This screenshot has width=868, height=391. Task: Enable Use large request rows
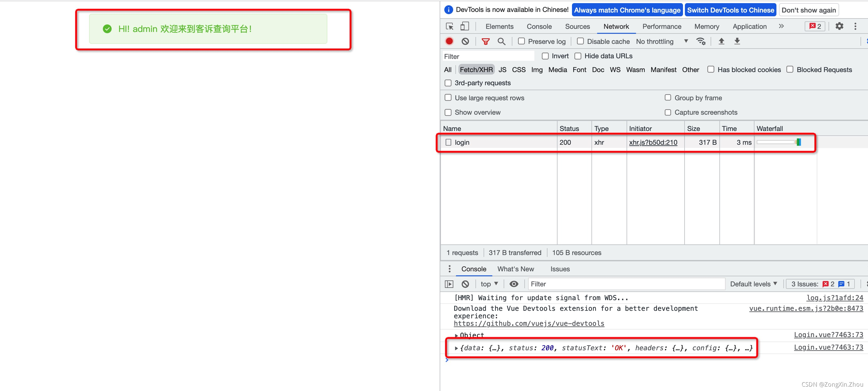pyautogui.click(x=448, y=98)
